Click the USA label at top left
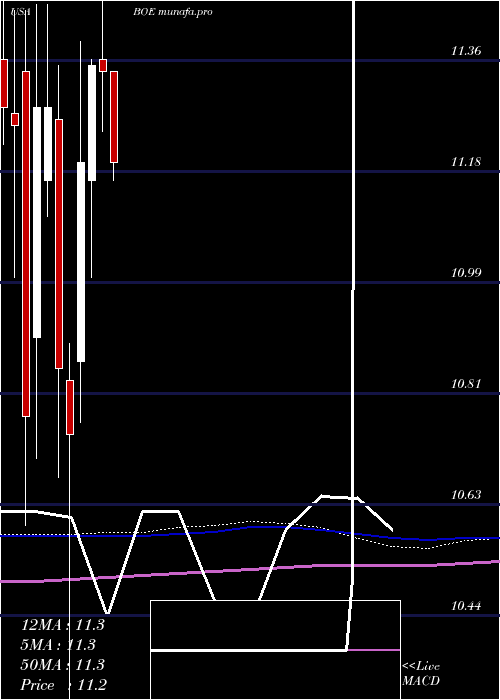 [20, 12]
